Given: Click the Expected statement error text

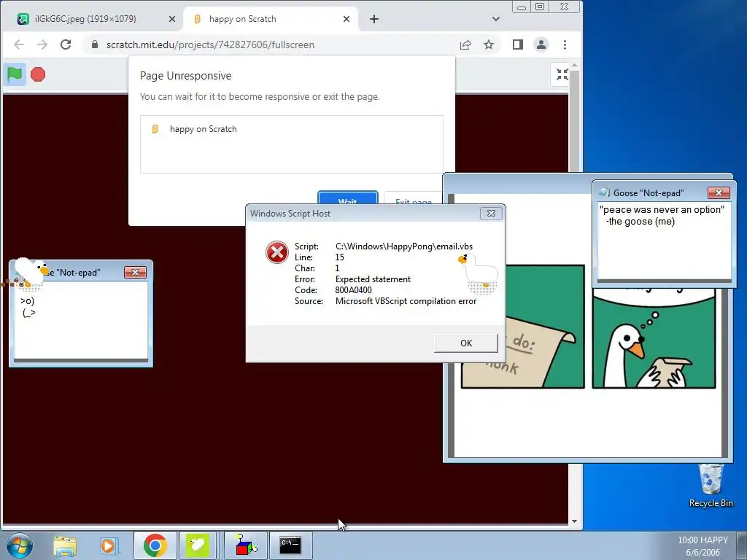Looking at the screenshot, I should click(x=373, y=279).
